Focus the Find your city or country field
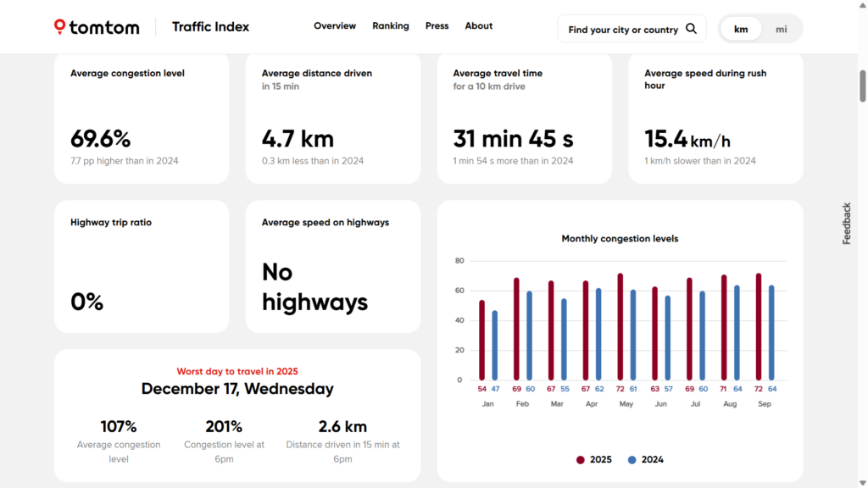The height and width of the screenshot is (488, 868). tap(623, 30)
